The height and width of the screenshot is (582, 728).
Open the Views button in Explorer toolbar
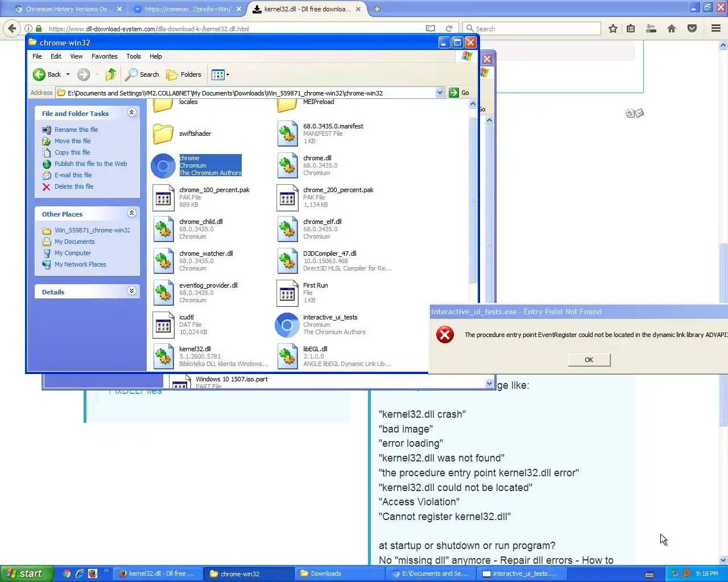tap(220, 74)
